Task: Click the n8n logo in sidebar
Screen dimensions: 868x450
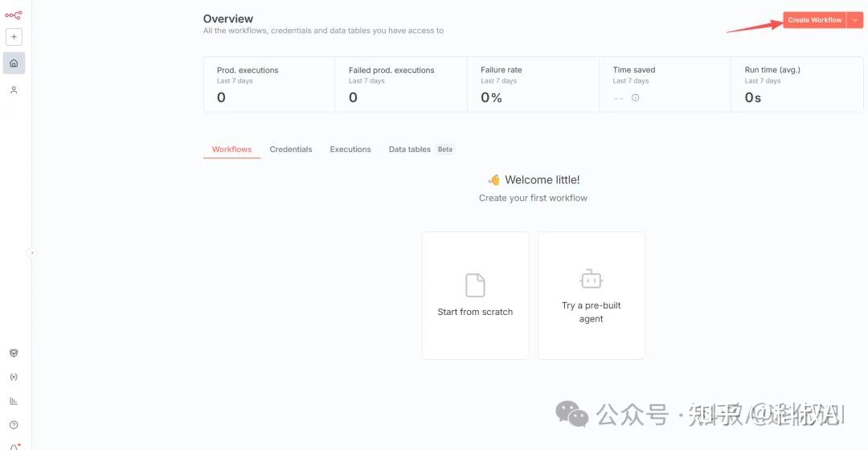Action: [13, 14]
